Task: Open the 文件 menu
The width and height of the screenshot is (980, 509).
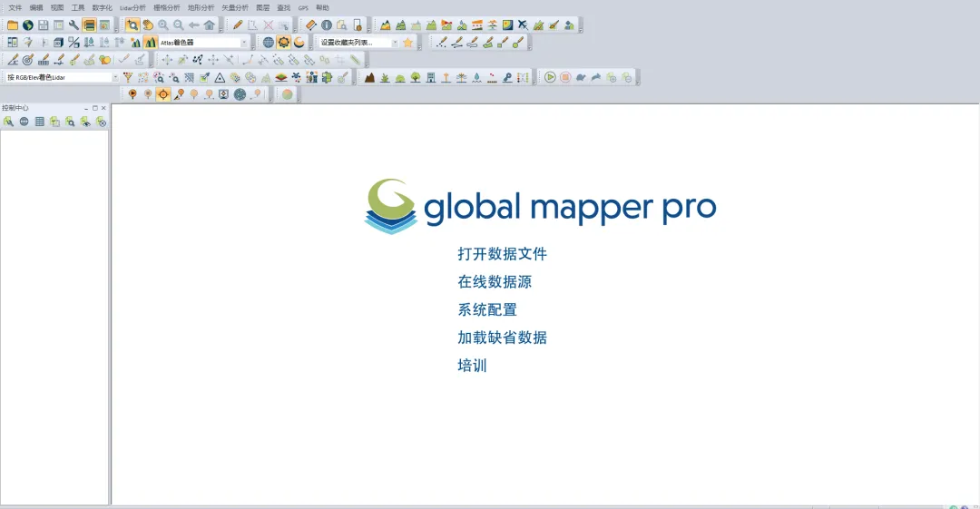Action: pyautogui.click(x=15, y=7)
